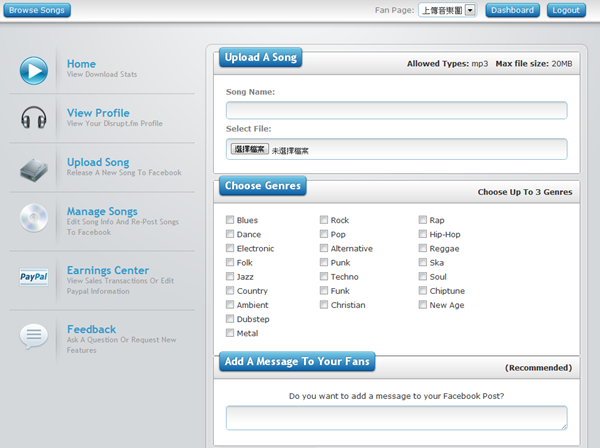Click the speech bubble Feedback icon
This screenshot has height=448, width=600.
[x=34, y=336]
